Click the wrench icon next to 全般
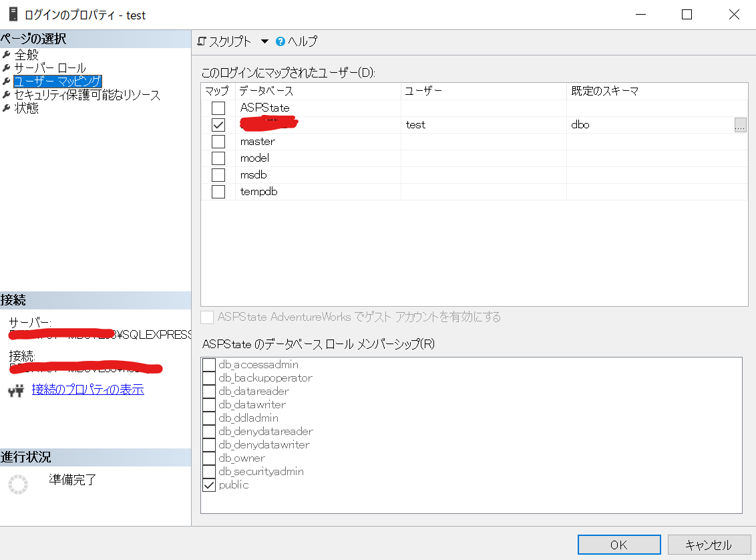This screenshot has width=756, height=560. (6, 55)
